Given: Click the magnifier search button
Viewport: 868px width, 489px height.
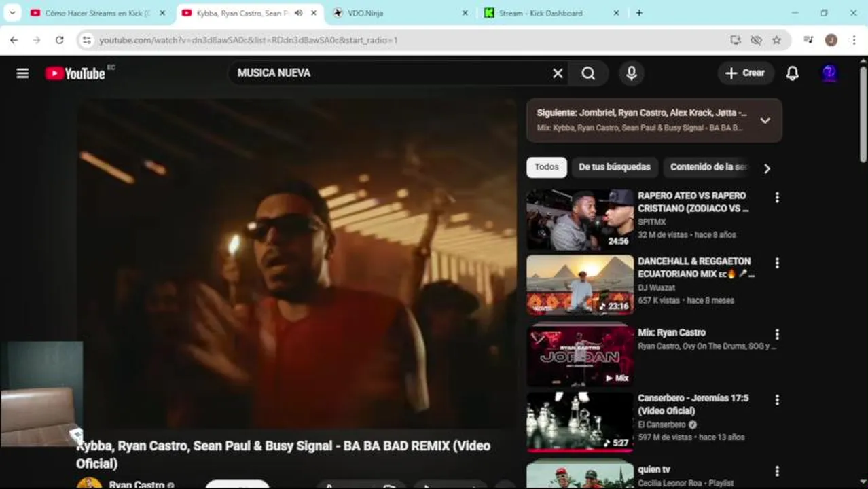Looking at the screenshot, I should click(588, 73).
